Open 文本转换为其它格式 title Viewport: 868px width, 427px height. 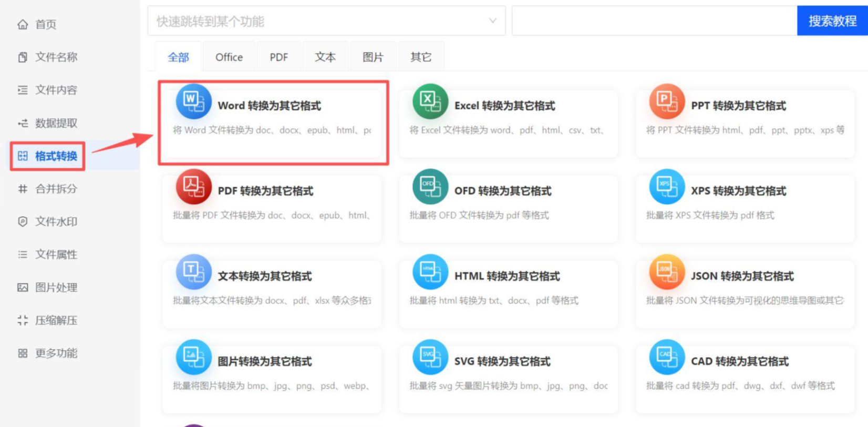click(x=265, y=276)
